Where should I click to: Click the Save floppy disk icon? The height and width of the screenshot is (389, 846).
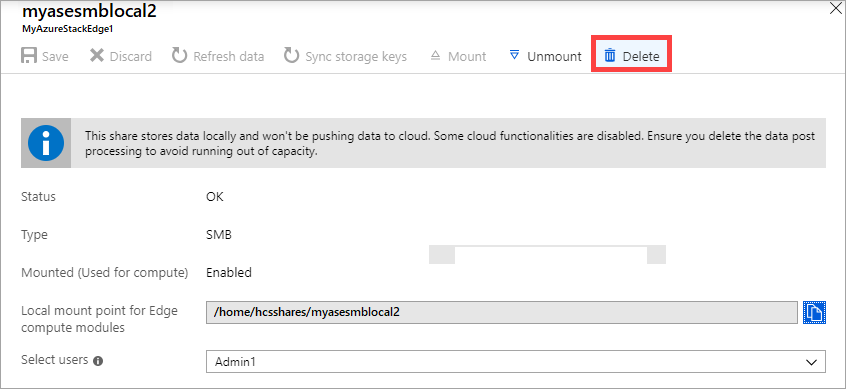(x=29, y=56)
